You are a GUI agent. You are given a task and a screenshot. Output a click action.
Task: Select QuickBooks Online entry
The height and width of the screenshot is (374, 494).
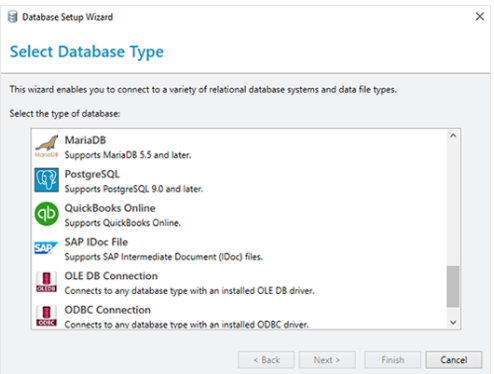(x=239, y=215)
